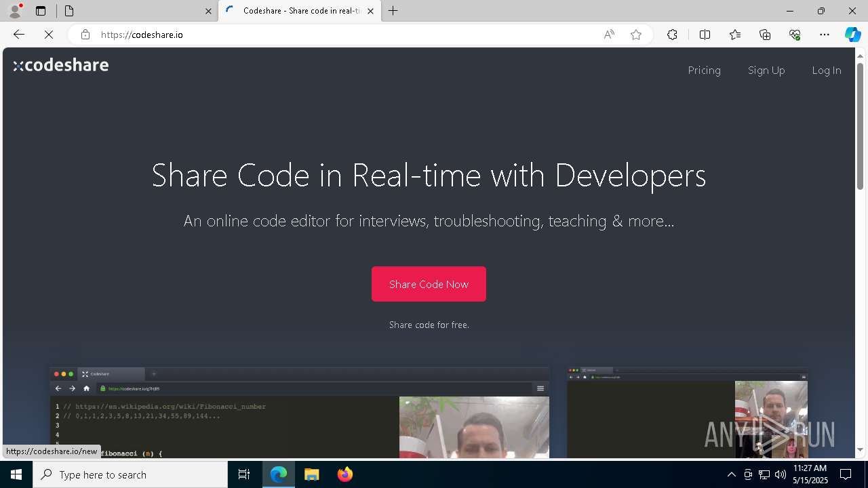This screenshot has height=488, width=868.
Task: Close the blank first tab
Action: (208, 11)
